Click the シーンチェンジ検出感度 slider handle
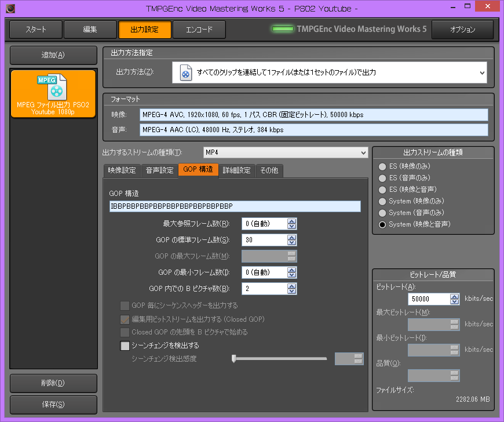 coord(234,359)
